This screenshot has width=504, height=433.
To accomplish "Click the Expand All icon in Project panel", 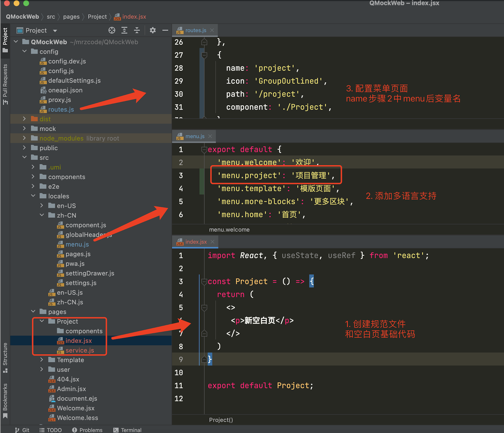I will pos(124,30).
